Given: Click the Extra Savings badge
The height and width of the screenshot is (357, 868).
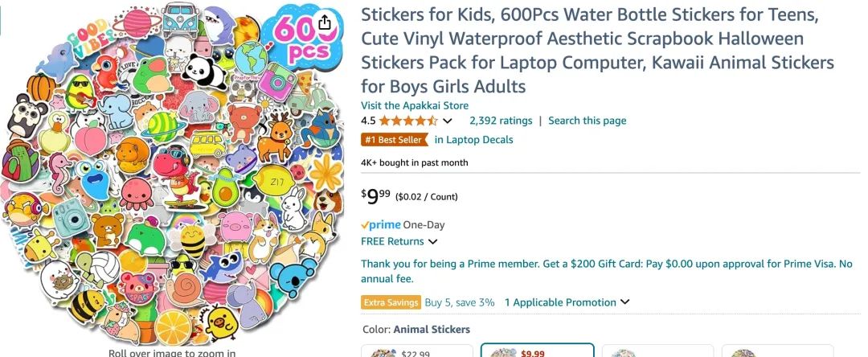Looking at the screenshot, I should [391, 302].
